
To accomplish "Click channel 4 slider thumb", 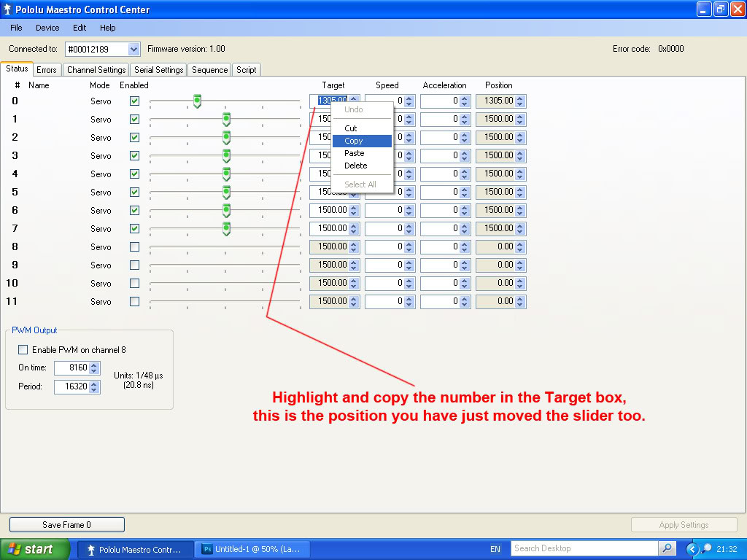I will click(227, 174).
